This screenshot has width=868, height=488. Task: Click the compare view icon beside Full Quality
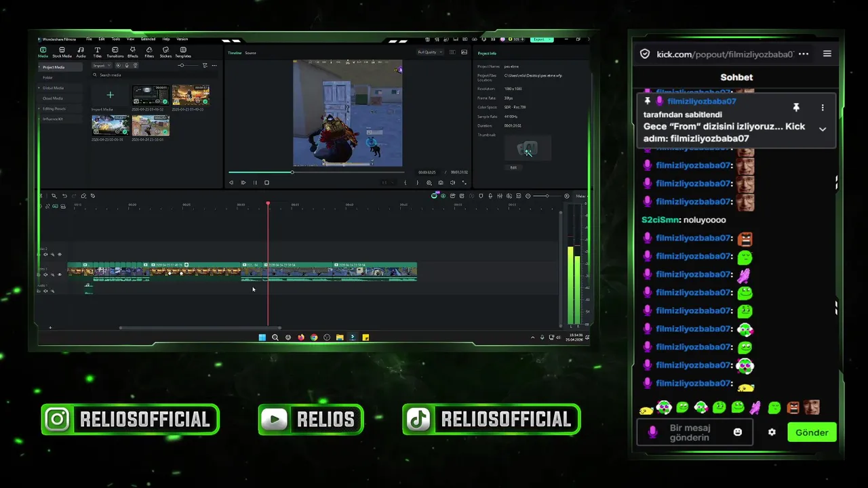coord(452,52)
